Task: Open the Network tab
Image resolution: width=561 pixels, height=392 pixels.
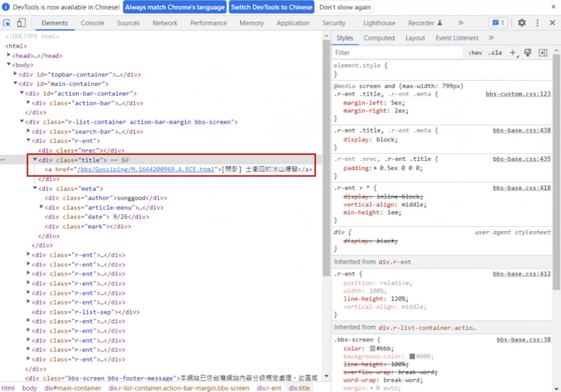Action: [165, 23]
